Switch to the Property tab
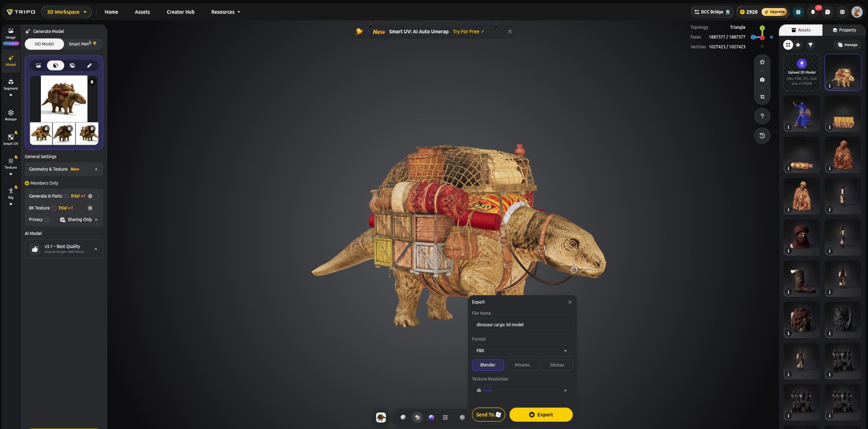 click(844, 30)
